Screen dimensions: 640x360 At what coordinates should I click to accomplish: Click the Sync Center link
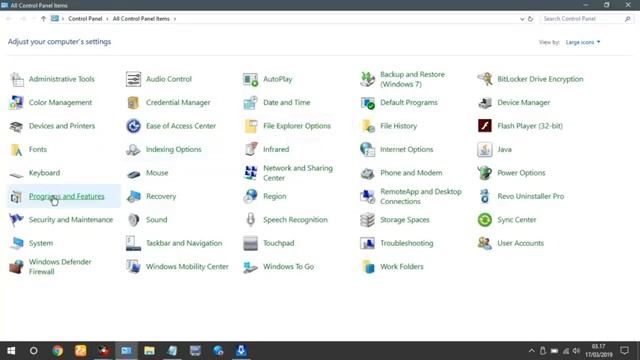tap(517, 220)
